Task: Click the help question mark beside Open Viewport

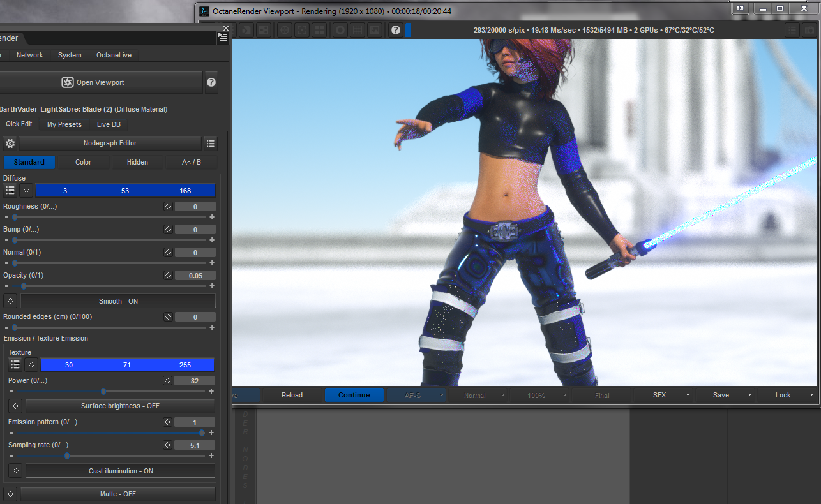Action: click(211, 82)
